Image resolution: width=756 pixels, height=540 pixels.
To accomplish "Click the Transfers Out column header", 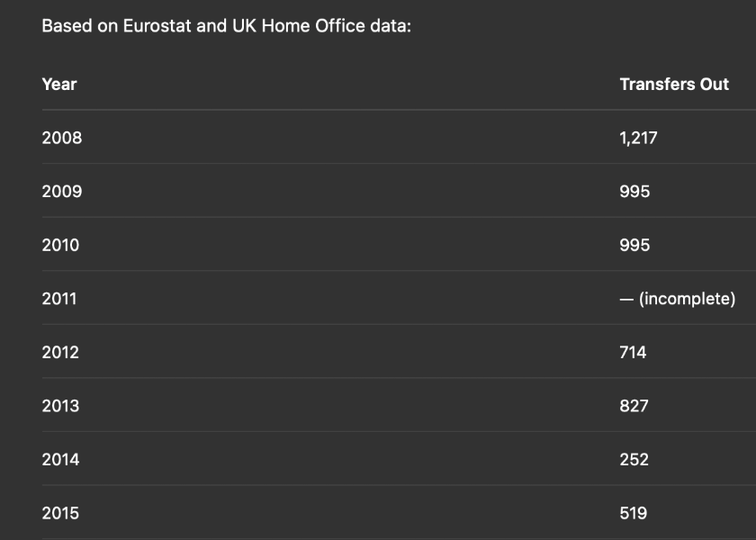I will click(674, 85).
